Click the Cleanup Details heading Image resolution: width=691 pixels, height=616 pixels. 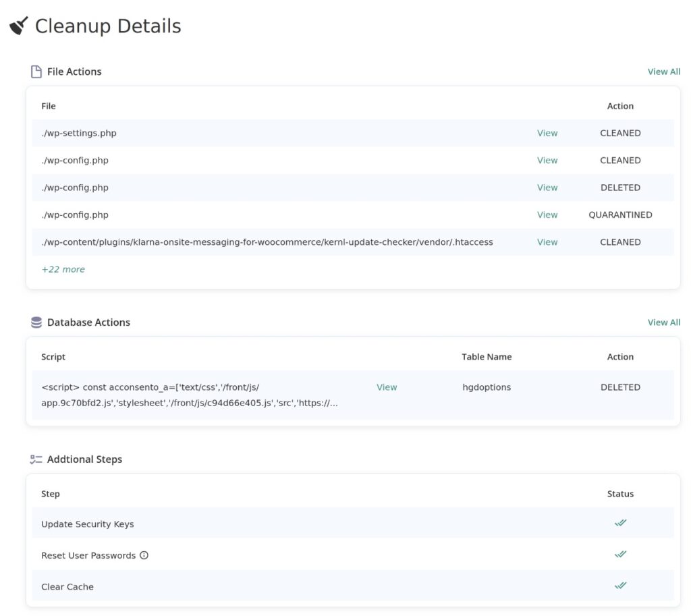click(x=108, y=26)
